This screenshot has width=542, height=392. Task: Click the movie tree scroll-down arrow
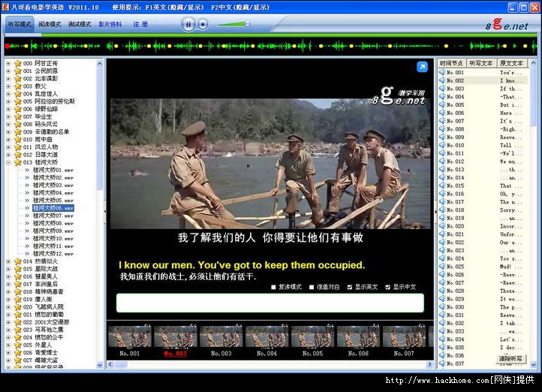(x=100, y=365)
